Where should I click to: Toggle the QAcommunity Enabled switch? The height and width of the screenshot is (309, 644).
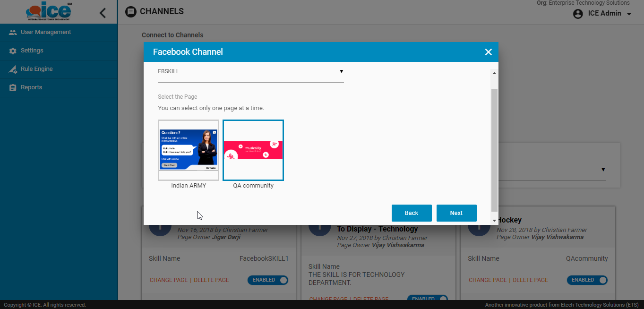click(x=587, y=280)
